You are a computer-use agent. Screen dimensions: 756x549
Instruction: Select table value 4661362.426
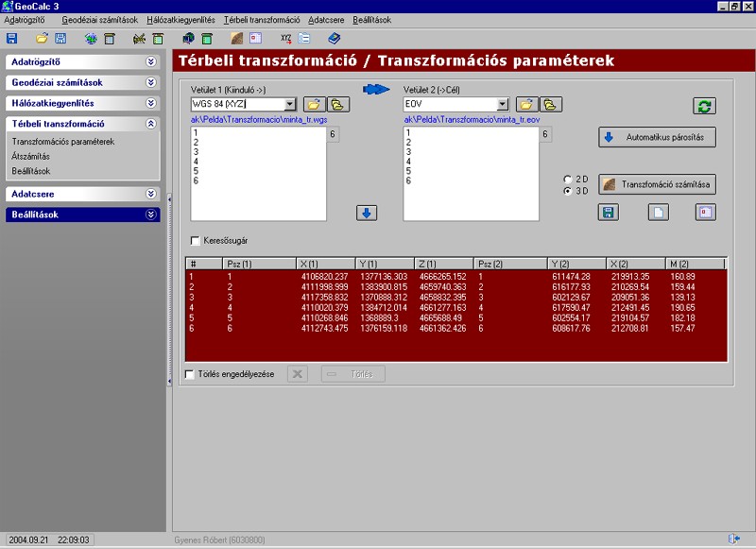click(x=442, y=329)
